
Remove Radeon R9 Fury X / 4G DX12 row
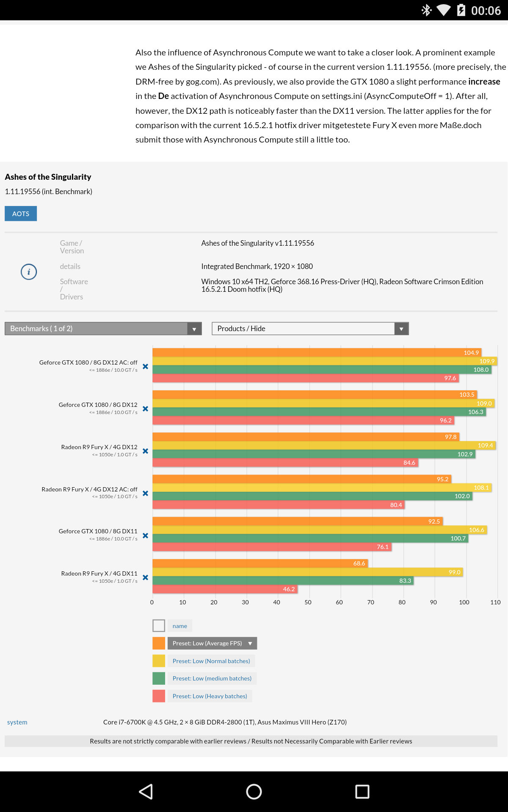[x=145, y=451]
